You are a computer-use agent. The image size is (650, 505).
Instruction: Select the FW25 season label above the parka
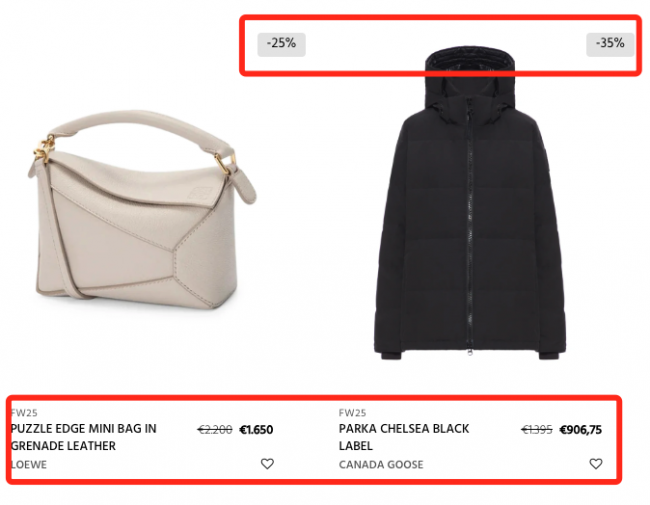pyautogui.click(x=352, y=413)
